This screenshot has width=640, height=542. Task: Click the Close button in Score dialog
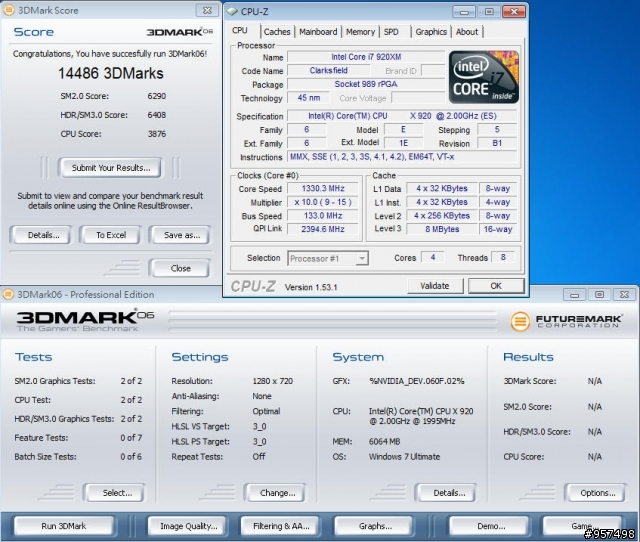(x=180, y=268)
